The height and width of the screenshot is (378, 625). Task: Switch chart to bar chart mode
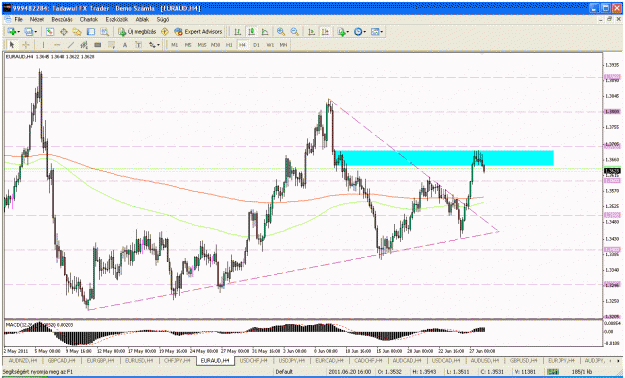[x=238, y=32]
